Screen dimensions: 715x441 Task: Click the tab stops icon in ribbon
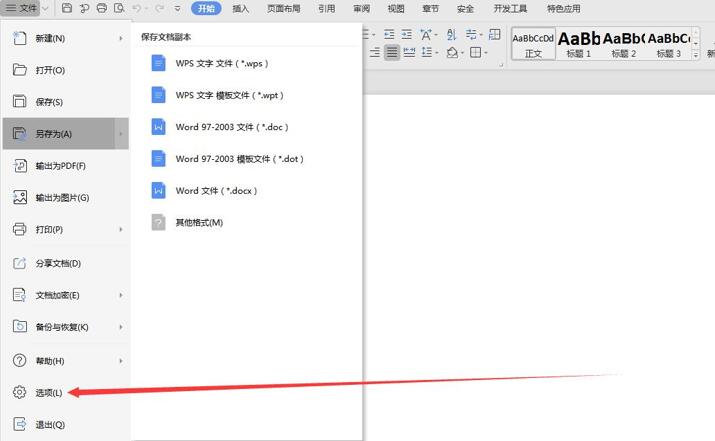[x=494, y=35]
